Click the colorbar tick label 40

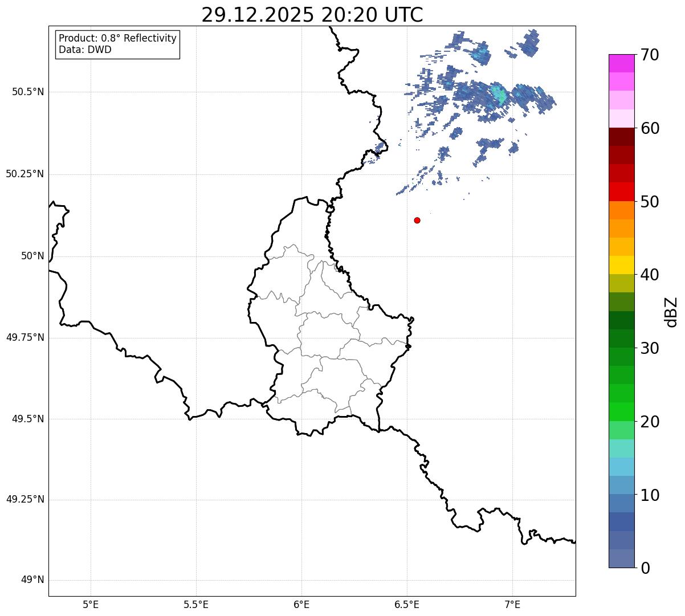click(650, 275)
